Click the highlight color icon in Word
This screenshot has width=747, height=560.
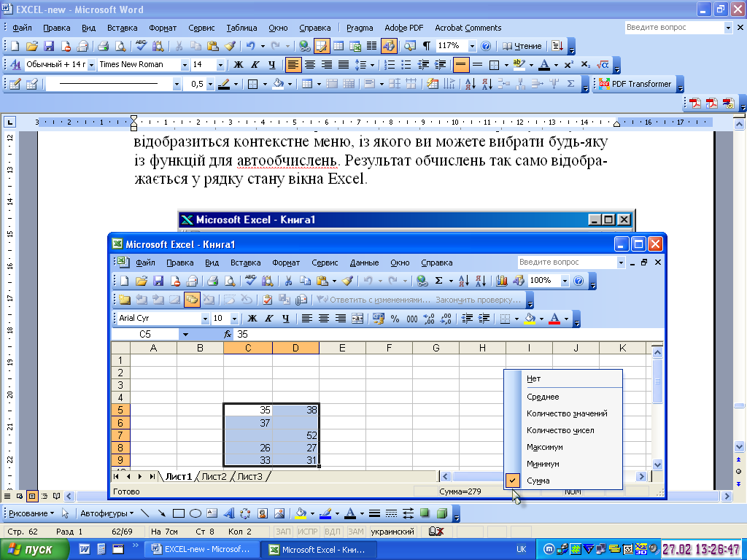pos(519,65)
